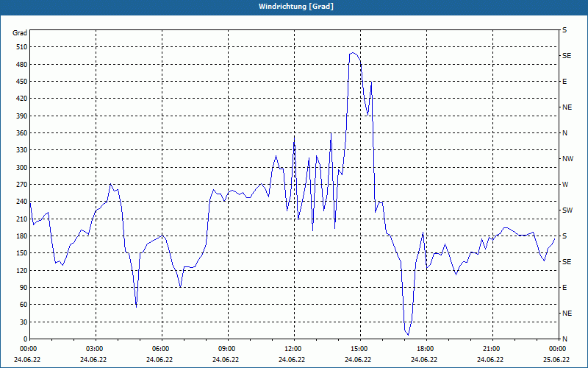Click the 24.06.22 date under 15:00
588x368 pixels.
tap(358, 359)
